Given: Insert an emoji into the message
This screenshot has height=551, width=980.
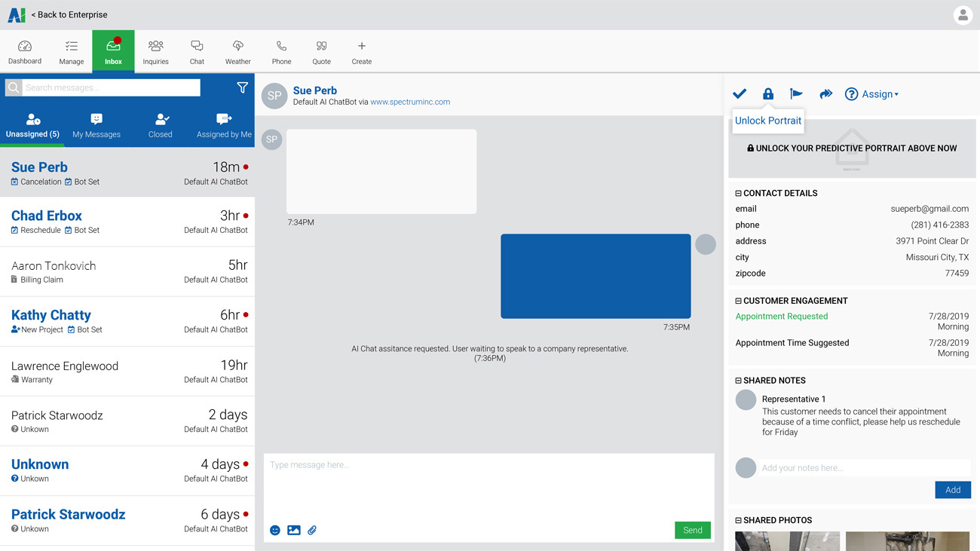Looking at the screenshot, I should point(274,530).
